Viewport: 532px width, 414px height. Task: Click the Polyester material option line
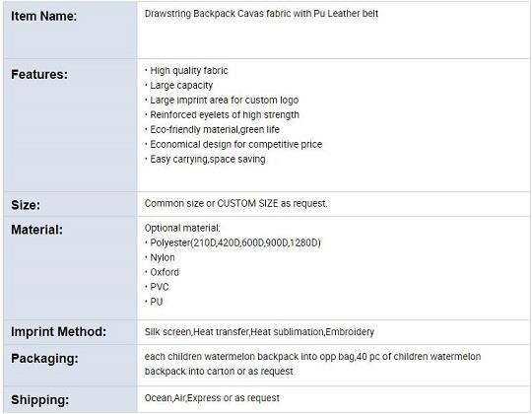tap(233, 242)
